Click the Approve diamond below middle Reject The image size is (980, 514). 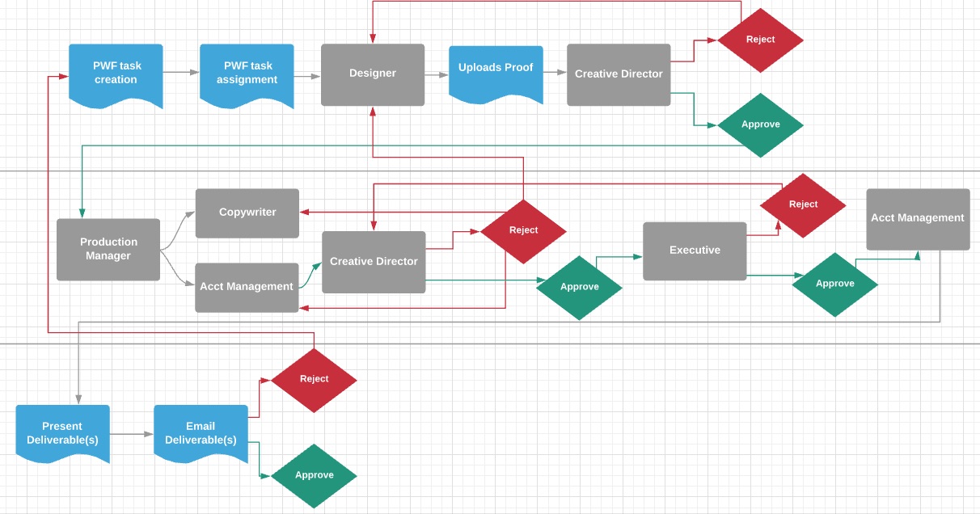(x=579, y=286)
